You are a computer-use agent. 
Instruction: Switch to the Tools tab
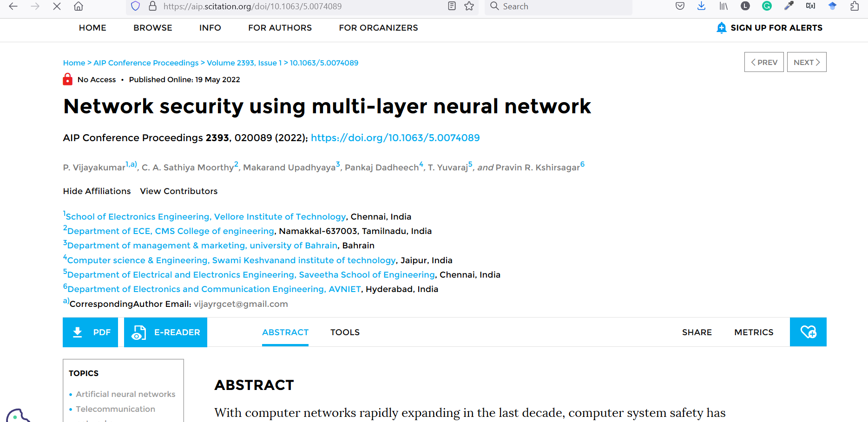(345, 332)
